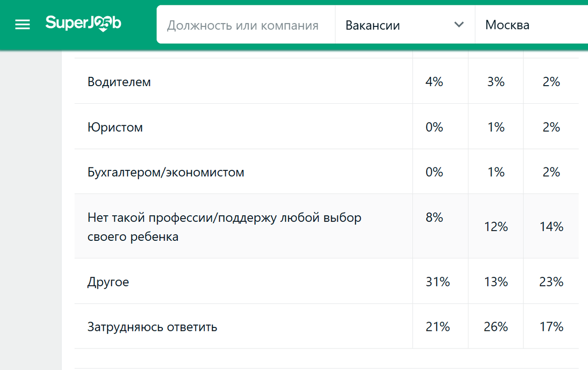Click the Юристом row label
The height and width of the screenshot is (370, 588).
point(115,127)
